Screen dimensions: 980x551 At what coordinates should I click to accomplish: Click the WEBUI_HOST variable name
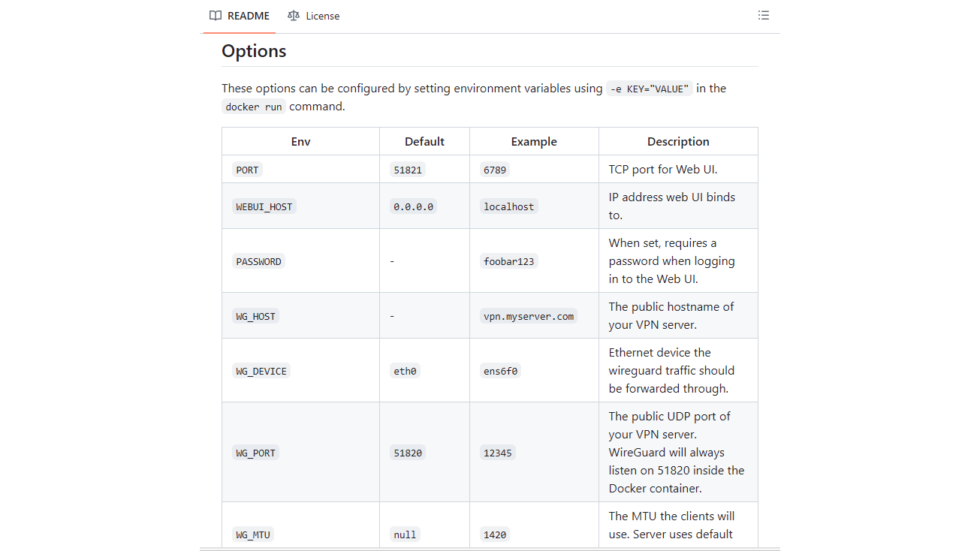click(x=264, y=206)
